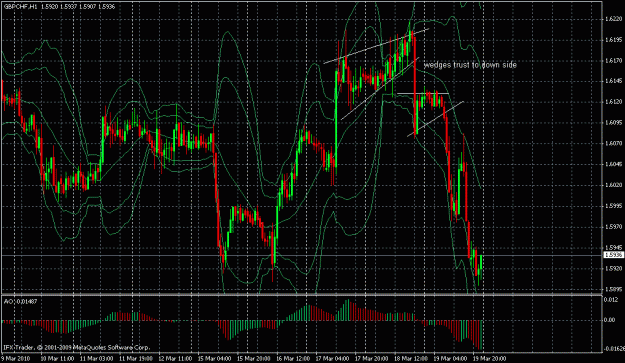The width and height of the screenshot is (625, 363).
Task: Click the 1.6220 price scale label
Action: click(613, 19)
